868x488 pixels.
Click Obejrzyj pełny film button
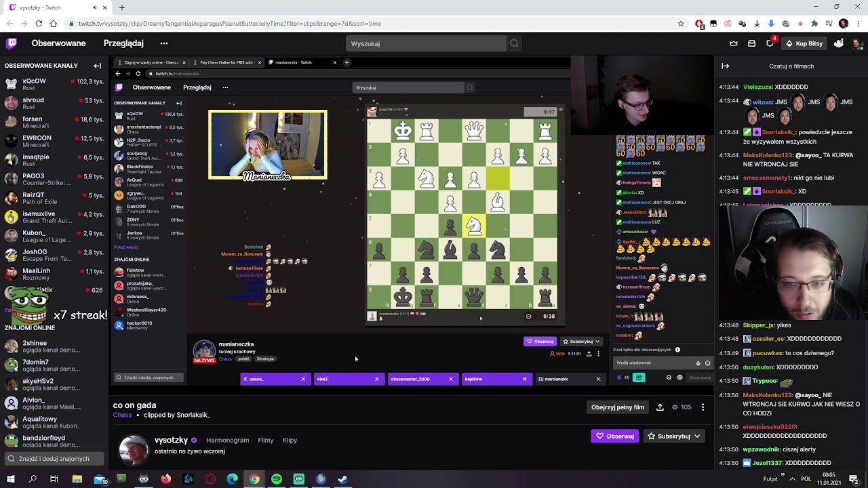click(x=618, y=407)
